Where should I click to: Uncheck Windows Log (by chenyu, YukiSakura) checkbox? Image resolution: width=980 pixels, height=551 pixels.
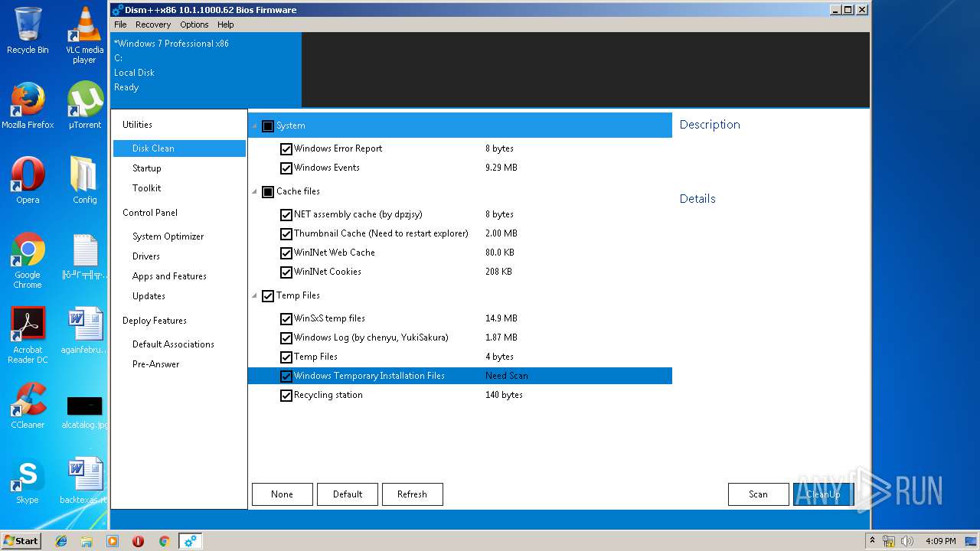[286, 338]
